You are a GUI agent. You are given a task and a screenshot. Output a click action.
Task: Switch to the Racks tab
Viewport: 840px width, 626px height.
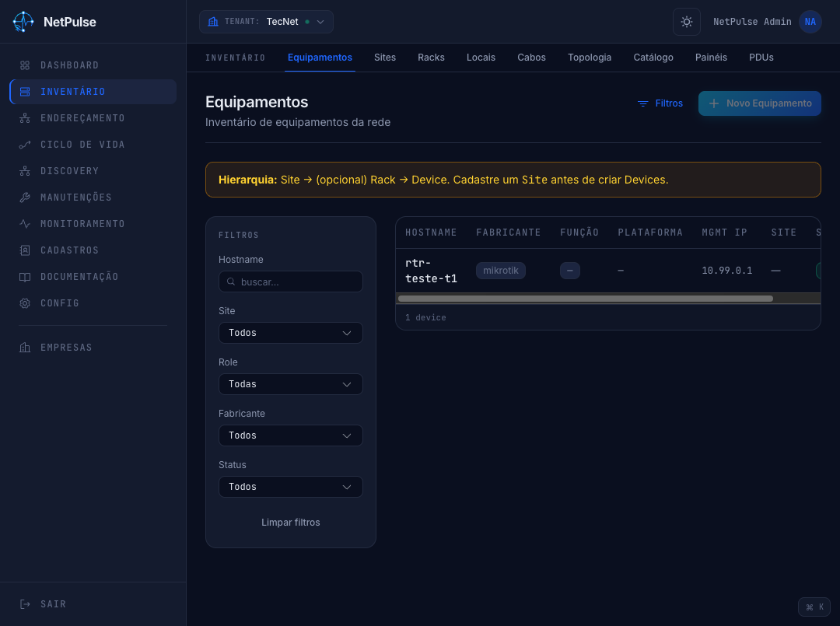431,58
